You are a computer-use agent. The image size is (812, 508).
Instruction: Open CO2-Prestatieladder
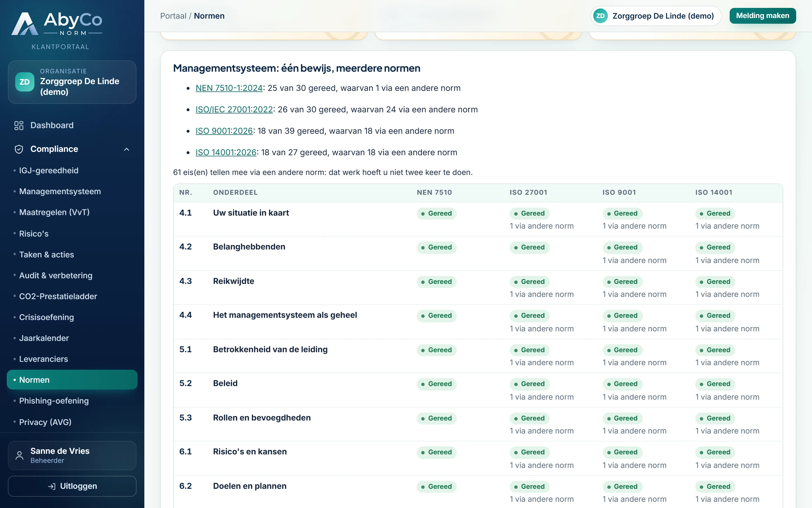click(x=72, y=296)
